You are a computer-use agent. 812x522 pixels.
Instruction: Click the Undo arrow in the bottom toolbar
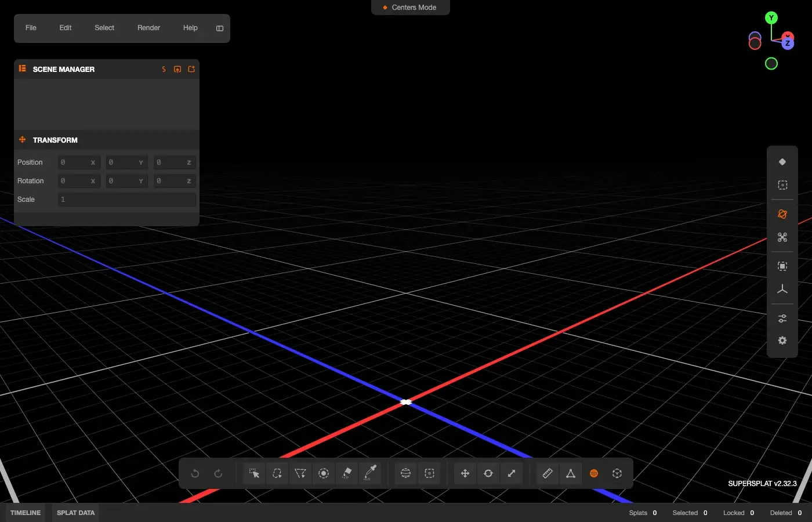pos(195,473)
